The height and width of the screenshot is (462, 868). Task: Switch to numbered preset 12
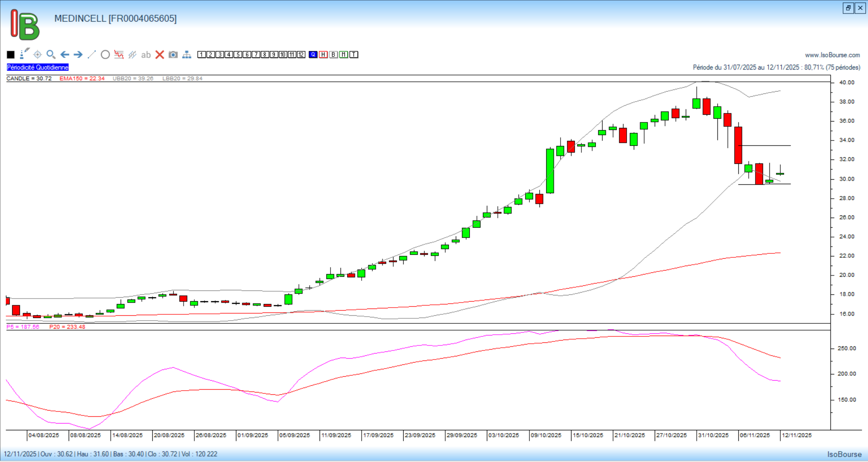(x=301, y=55)
